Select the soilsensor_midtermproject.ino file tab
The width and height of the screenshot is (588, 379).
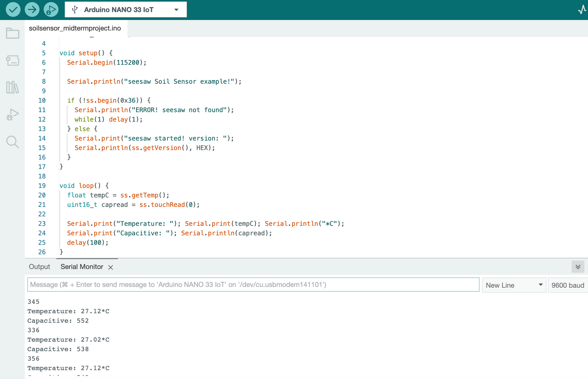point(75,28)
